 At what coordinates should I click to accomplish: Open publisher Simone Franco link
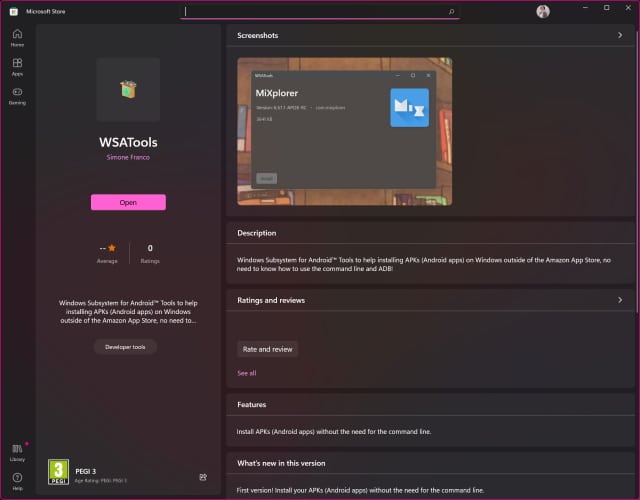[128, 157]
